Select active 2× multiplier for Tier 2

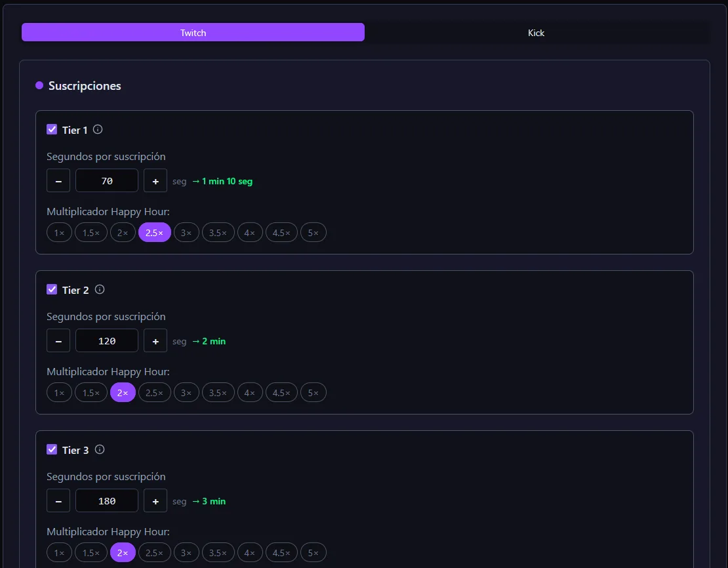coord(123,393)
